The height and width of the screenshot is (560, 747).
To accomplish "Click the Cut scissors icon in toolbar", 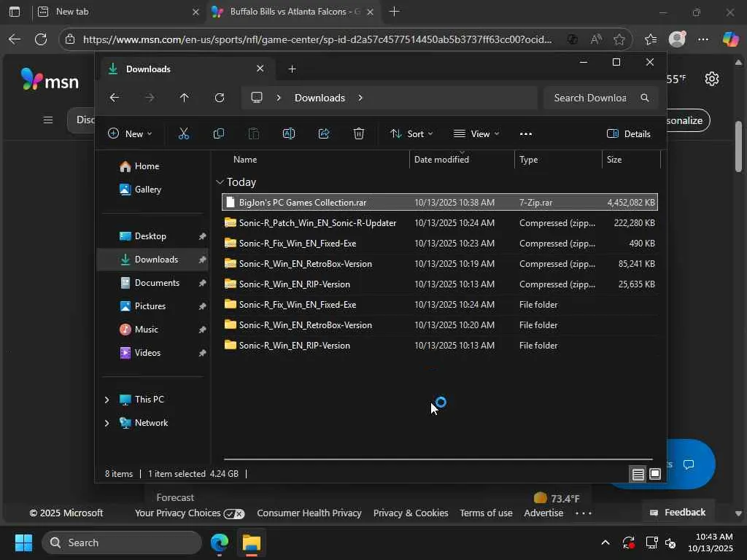I will click(183, 133).
